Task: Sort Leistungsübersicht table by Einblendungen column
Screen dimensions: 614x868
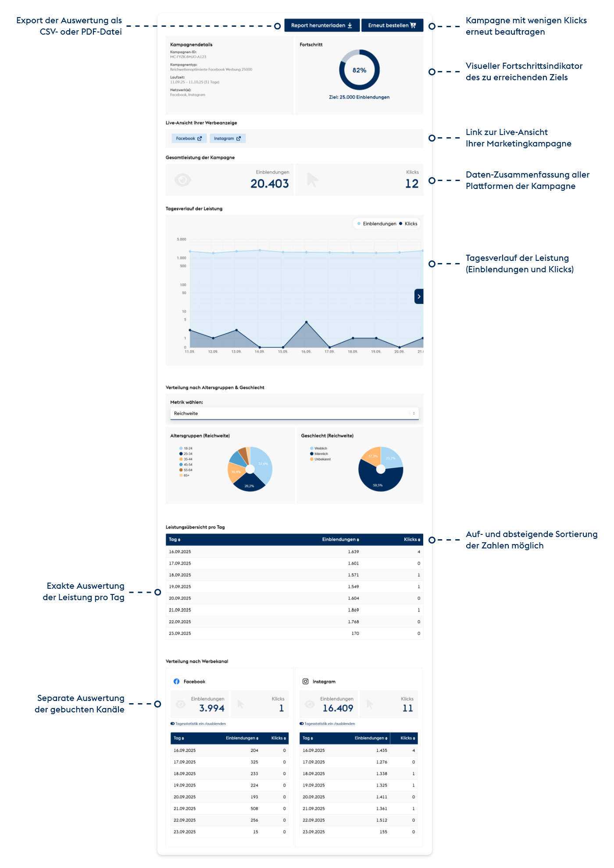Action: [x=340, y=540]
